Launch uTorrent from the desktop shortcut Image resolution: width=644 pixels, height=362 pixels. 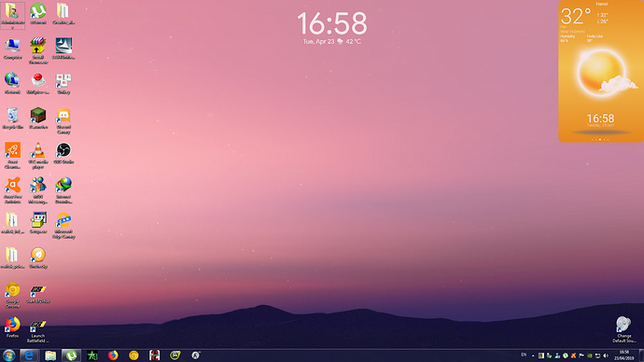(37, 14)
